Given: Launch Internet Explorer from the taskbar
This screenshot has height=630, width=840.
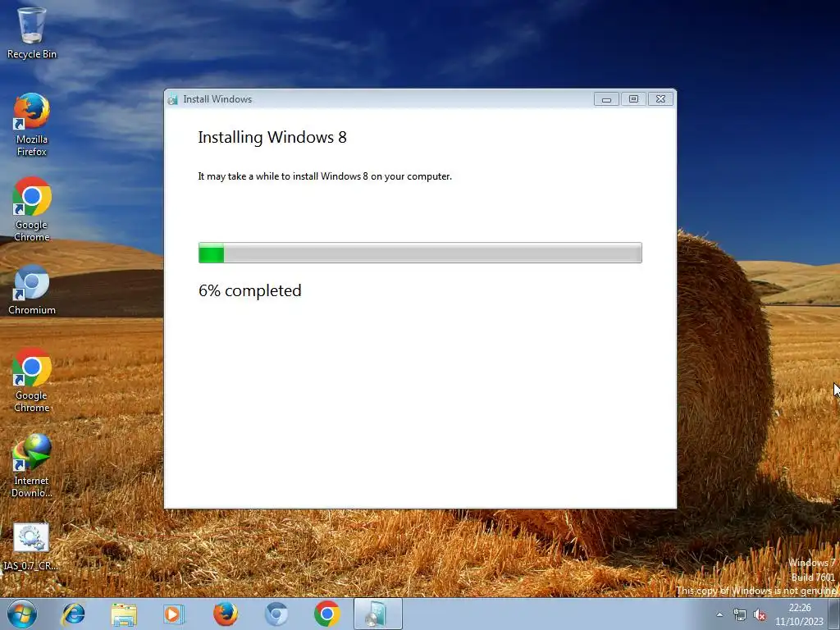Looking at the screenshot, I should pyautogui.click(x=73, y=614).
